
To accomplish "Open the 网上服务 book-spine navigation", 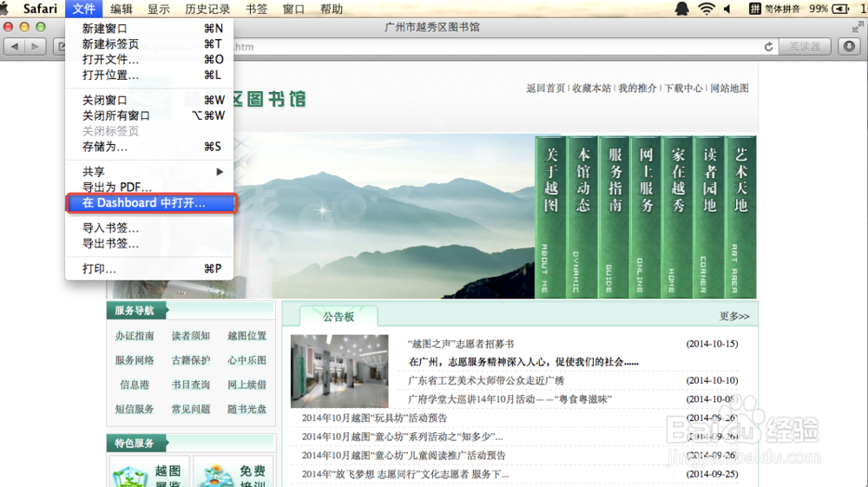I will (646, 217).
